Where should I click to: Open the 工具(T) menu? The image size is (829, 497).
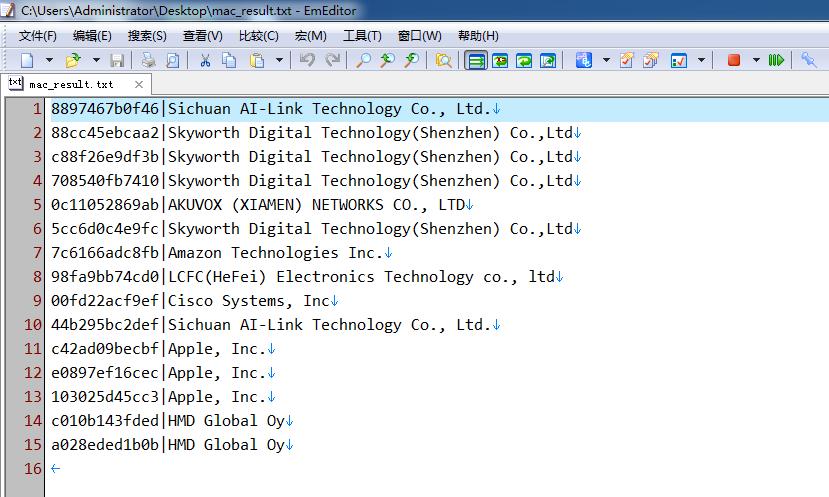(362, 36)
